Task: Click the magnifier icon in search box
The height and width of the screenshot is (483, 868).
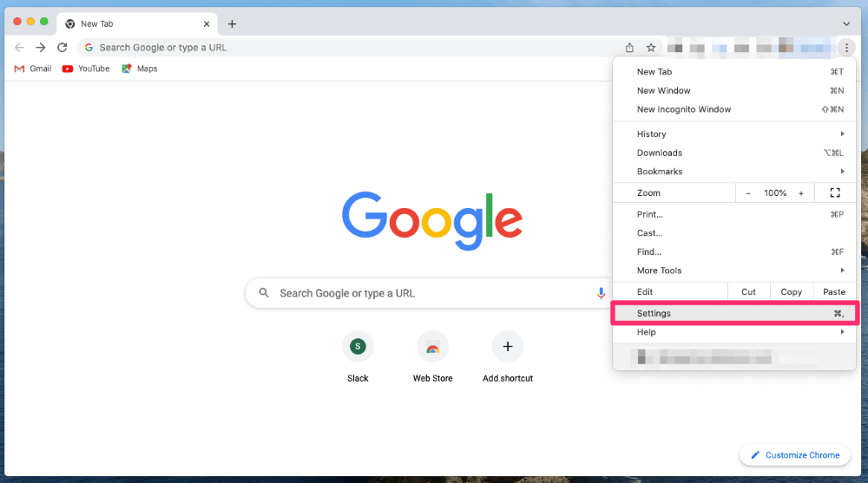Action: (264, 293)
